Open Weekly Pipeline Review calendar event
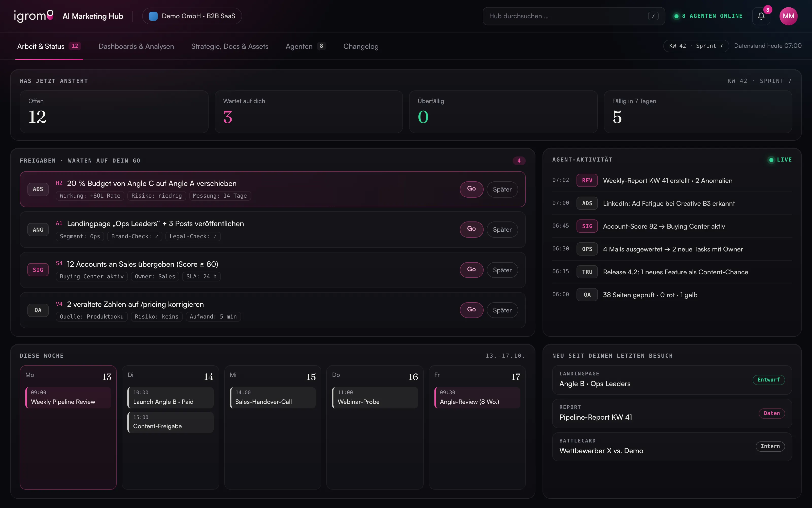The width and height of the screenshot is (812, 508). [x=69, y=398]
